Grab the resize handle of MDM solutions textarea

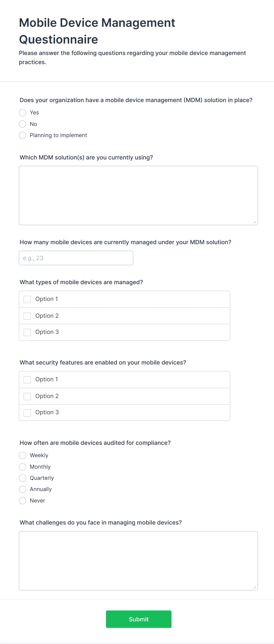click(x=255, y=222)
